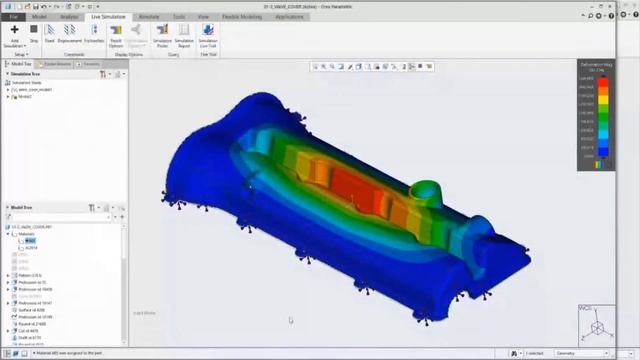This screenshot has height=360, width=640.
Task: Select the Folder Browser panel tab
Action: (55, 64)
